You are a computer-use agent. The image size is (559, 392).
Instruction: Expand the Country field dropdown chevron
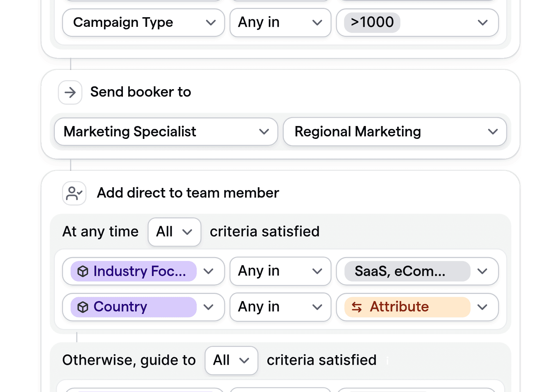click(x=209, y=307)
